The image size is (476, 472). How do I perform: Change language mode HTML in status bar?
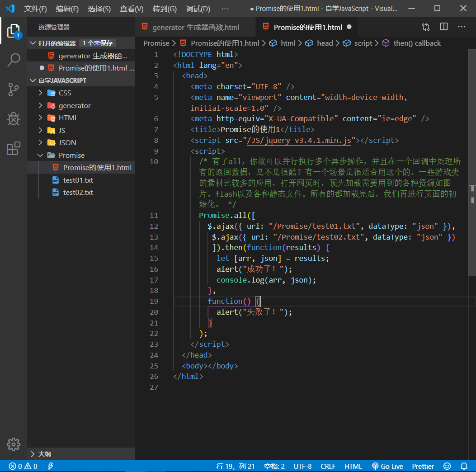click(353, 466)
